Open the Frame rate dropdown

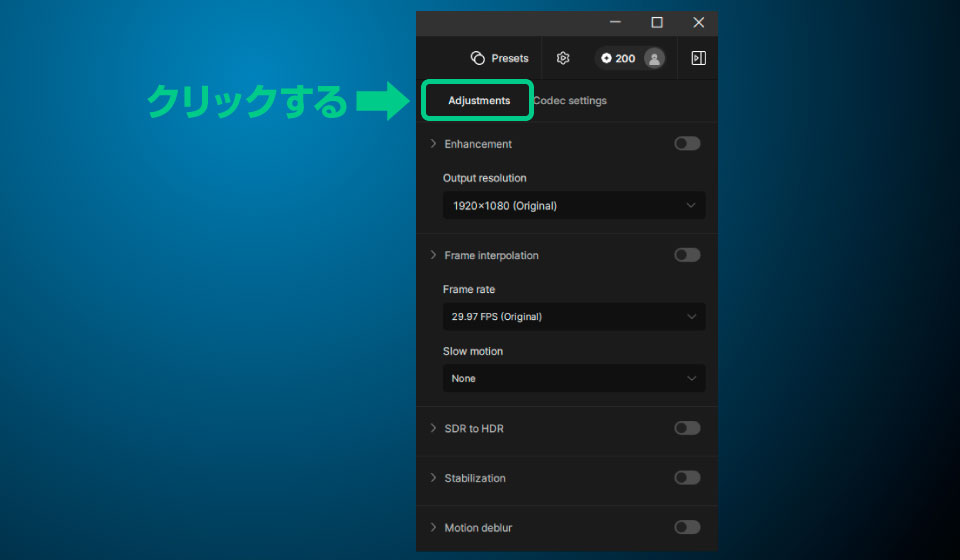pos(574,316)
